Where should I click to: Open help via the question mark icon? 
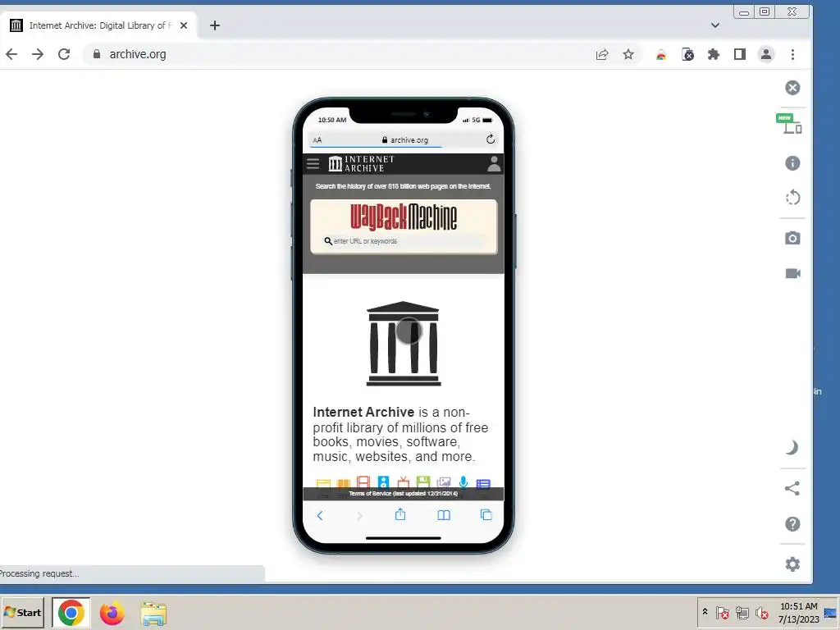[x=792, y=523]
